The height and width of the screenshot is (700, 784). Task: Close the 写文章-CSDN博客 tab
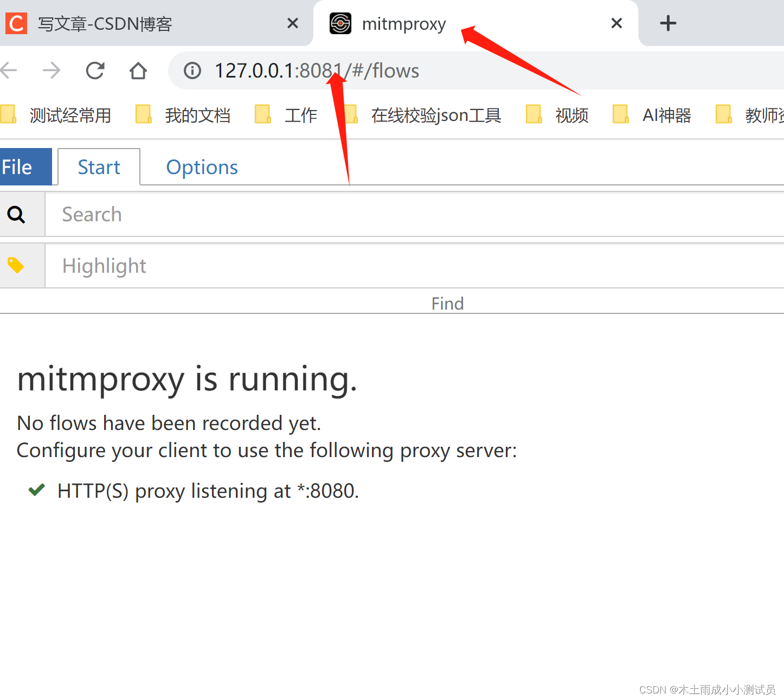[x=293, y=23]
